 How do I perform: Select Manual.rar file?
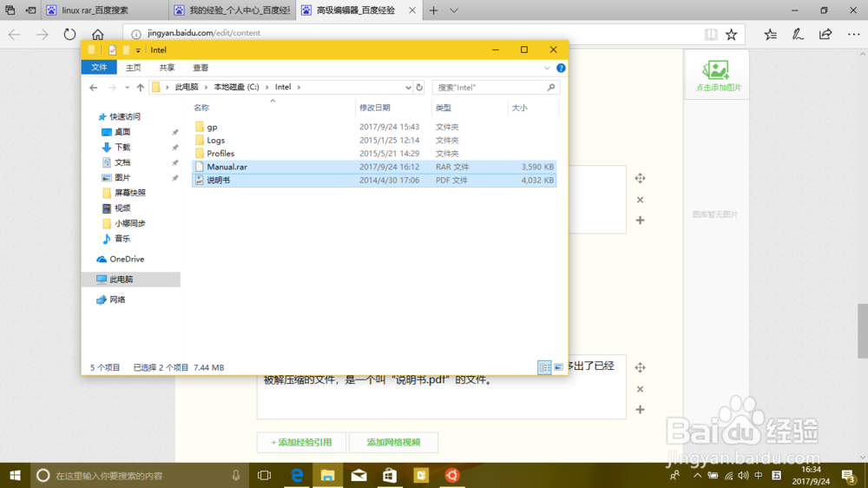click(374, 167)
